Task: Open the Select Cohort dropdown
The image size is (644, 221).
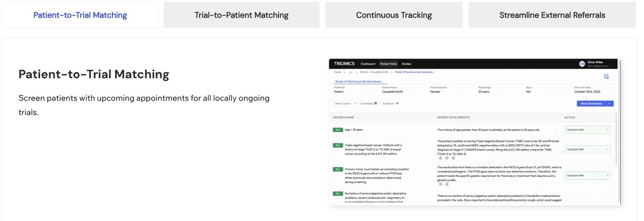Action: 345,104
